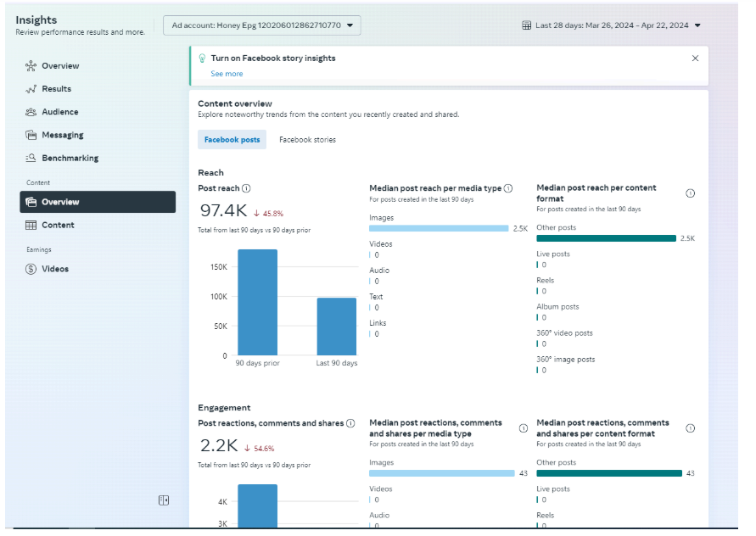This screenshot has width=756, height=536.
Task: Click the Audience people icon
Action: pos(31,112)
